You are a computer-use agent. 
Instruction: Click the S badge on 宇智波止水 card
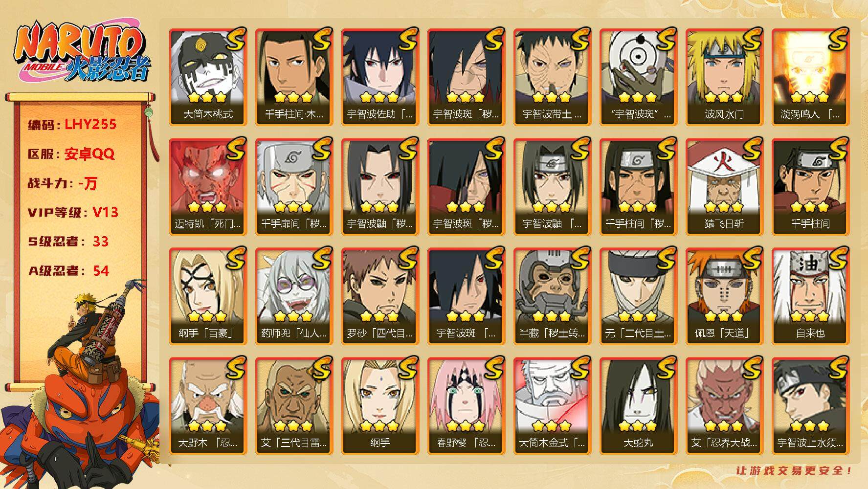838,368
